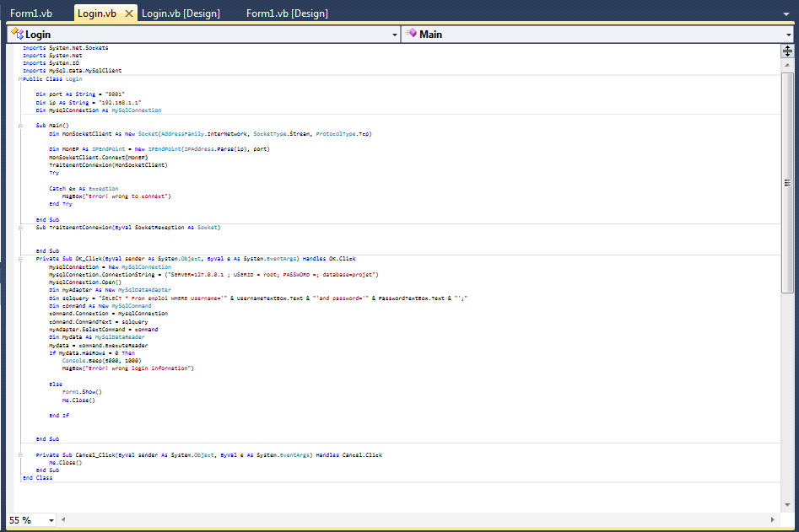Open the Login class name dropdown
Viewport: 799px width, 532px height.
[395, 35]
